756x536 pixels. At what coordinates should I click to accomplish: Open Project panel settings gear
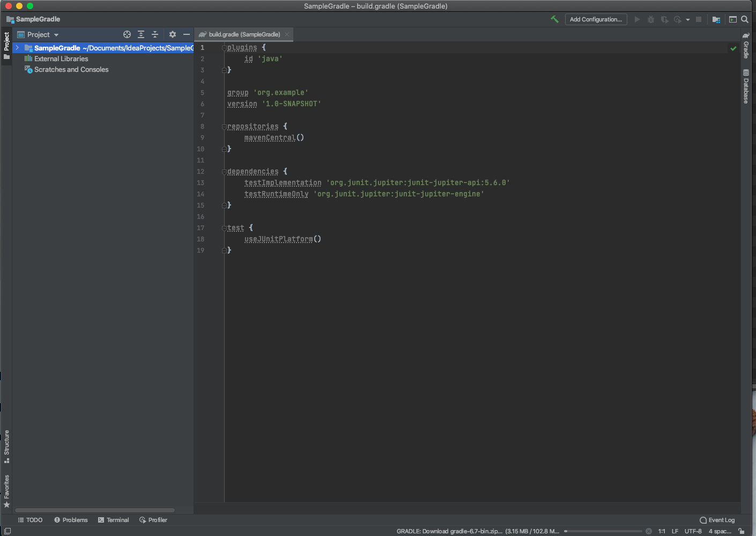[172, 34]
